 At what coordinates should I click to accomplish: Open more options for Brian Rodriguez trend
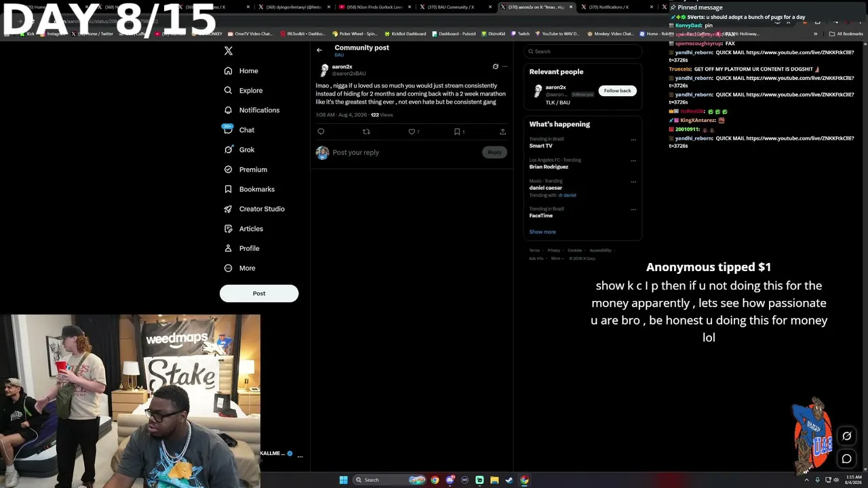[x=633, y=161]
